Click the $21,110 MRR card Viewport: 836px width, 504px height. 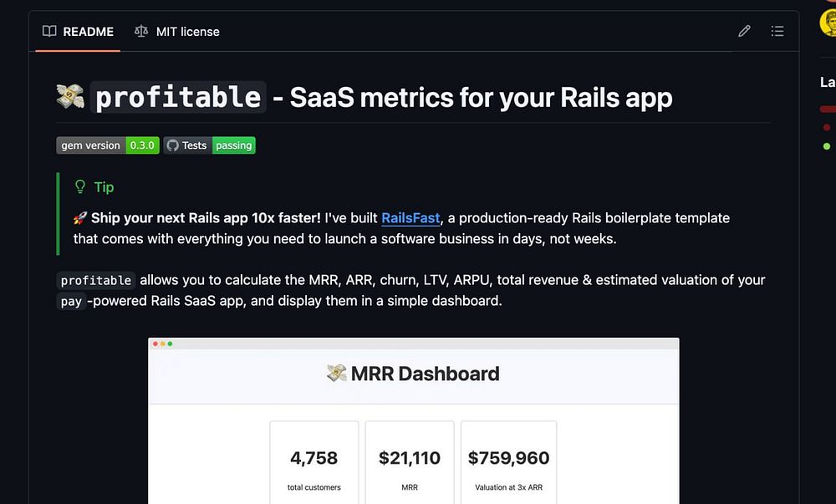[410, 464]
